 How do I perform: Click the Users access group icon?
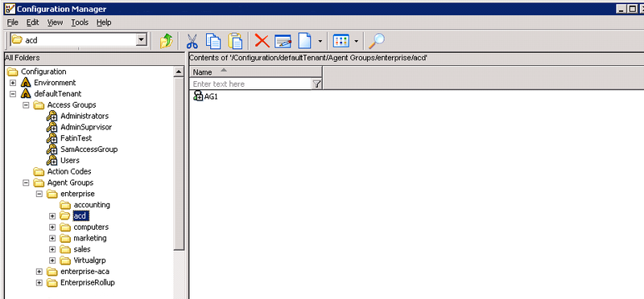click(52, 161)
